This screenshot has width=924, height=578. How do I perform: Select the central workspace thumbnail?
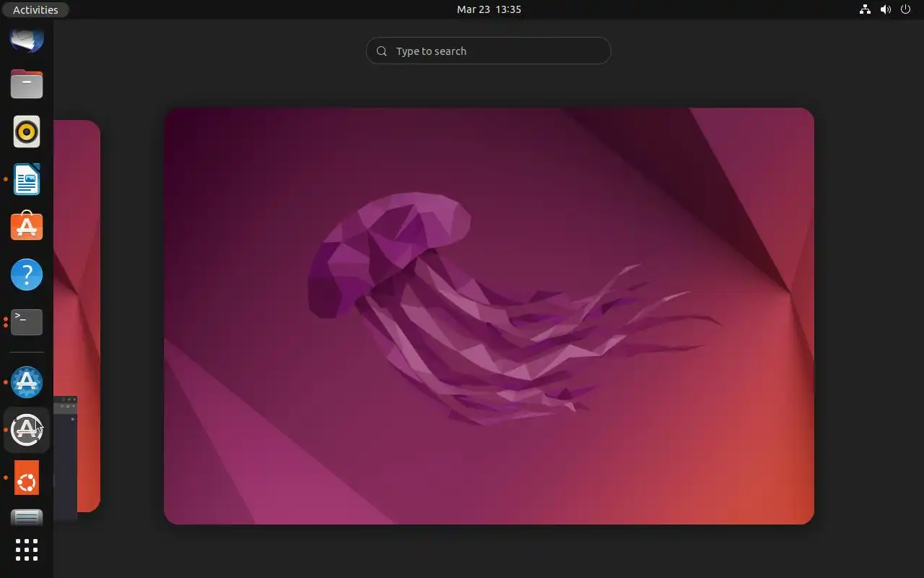pos(489,316)
